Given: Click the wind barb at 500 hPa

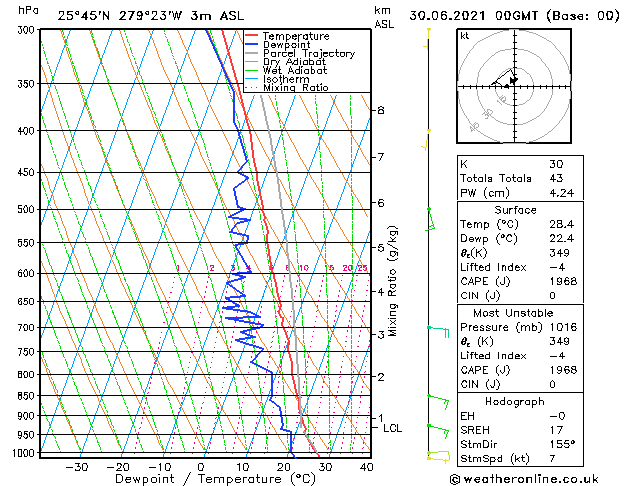Looking at the screenshot, I should (x=431, y=216).
